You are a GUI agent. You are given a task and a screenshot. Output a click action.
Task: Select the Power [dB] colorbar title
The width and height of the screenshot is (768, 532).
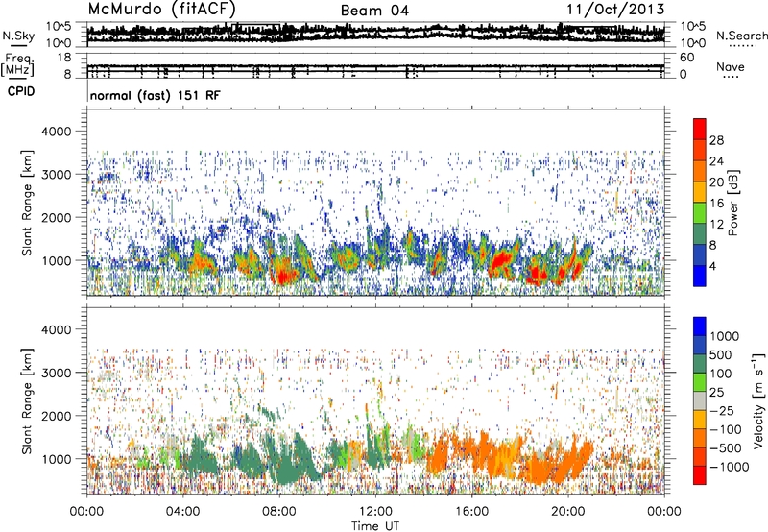coord(733,203)
